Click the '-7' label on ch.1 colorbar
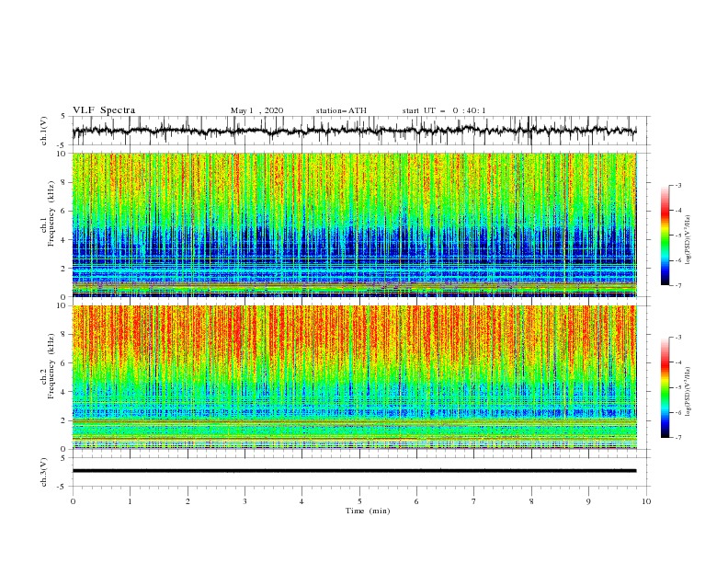 click(678, 285)
